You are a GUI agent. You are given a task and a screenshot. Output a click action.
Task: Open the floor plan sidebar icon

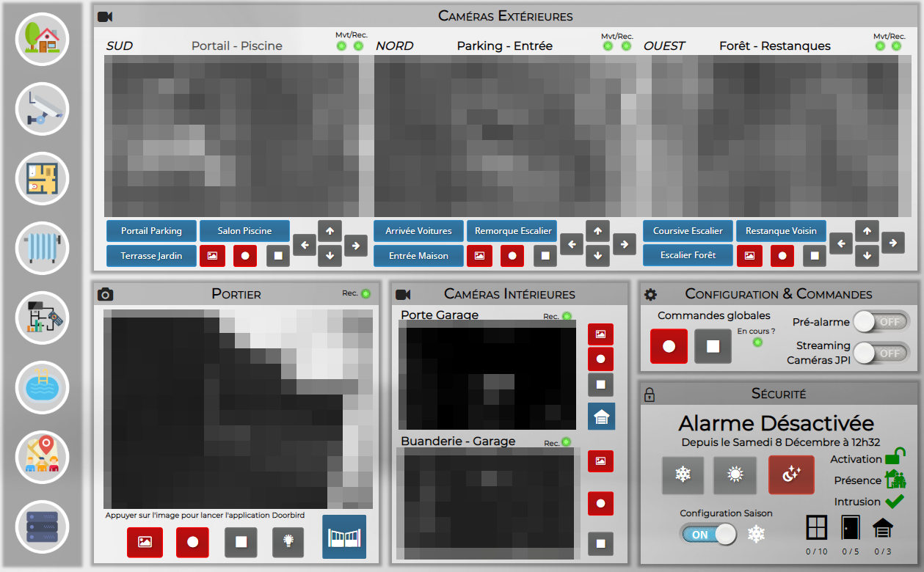42,178
